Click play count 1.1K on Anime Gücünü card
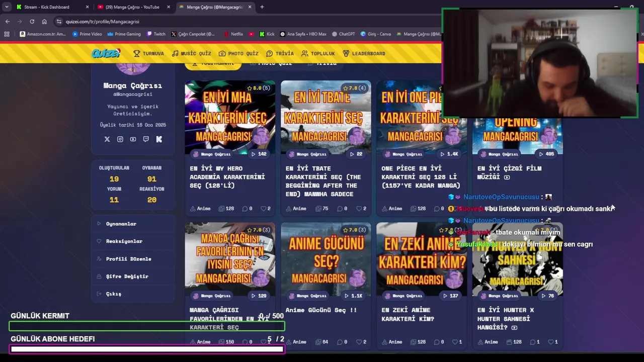The width and height of the screenshot is (644, 362). (x=353, y=296)
